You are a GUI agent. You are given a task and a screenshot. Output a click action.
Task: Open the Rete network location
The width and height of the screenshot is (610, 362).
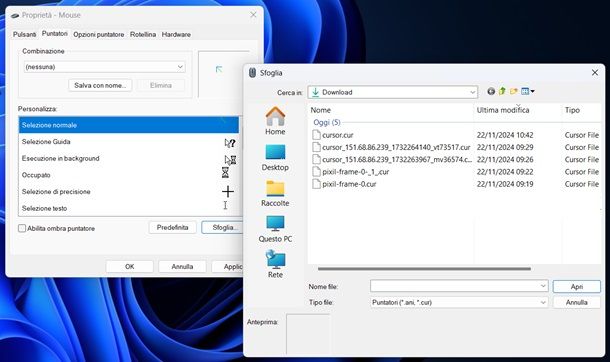tap(275, 264)
